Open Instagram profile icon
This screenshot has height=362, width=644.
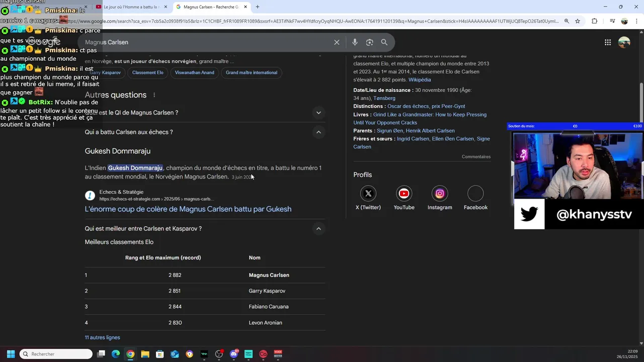point(440,194)
